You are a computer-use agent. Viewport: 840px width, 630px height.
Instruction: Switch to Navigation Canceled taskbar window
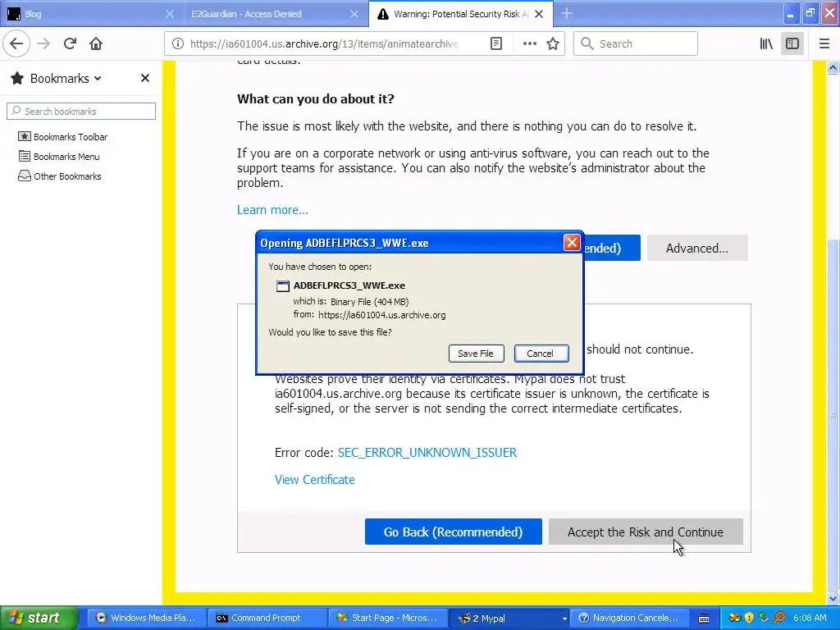click(x=629, y=619)
